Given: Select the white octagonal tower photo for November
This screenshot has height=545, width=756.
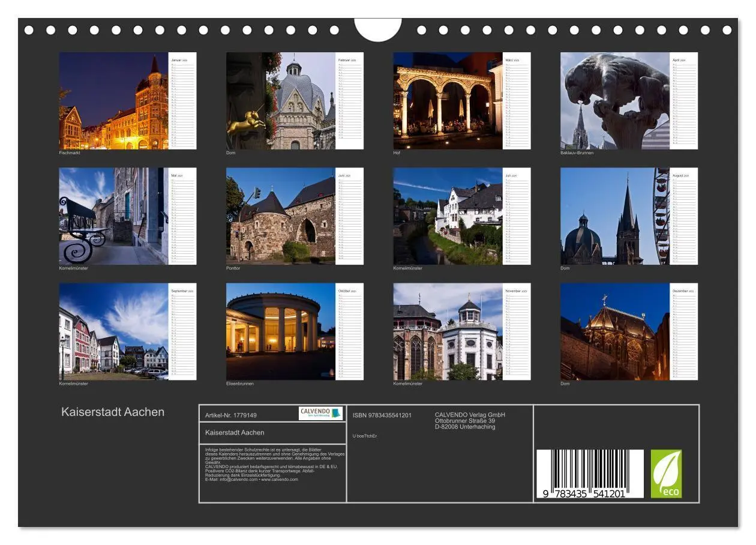Looking at the screenshot, I should click(448, 332).
